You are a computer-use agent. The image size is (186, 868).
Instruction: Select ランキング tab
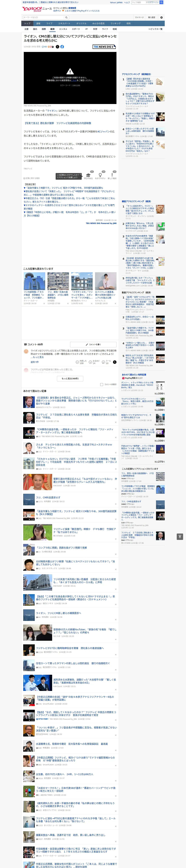pyautogui.click(x=115, y=24)
